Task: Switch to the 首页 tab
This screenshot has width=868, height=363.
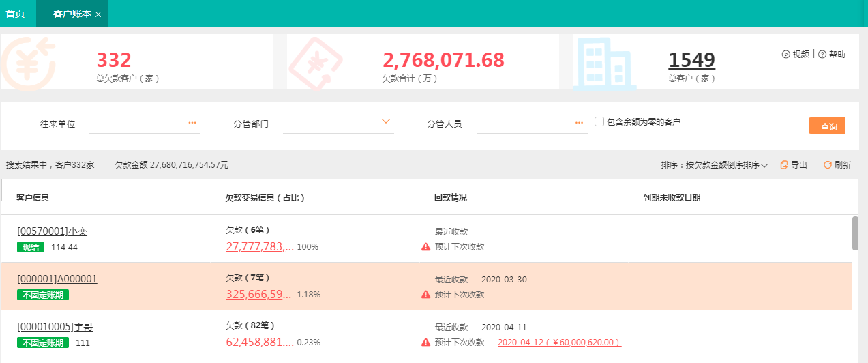Action: 16,14
